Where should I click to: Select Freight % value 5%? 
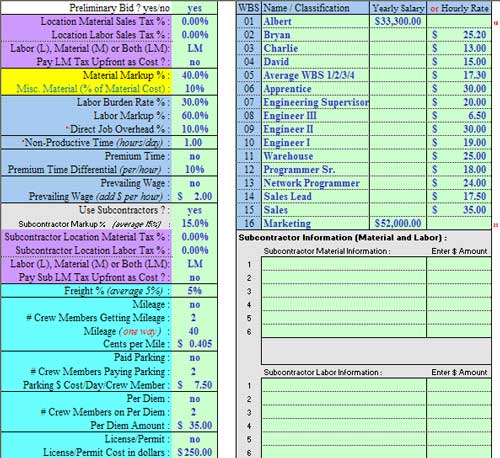tap(195, 291)
